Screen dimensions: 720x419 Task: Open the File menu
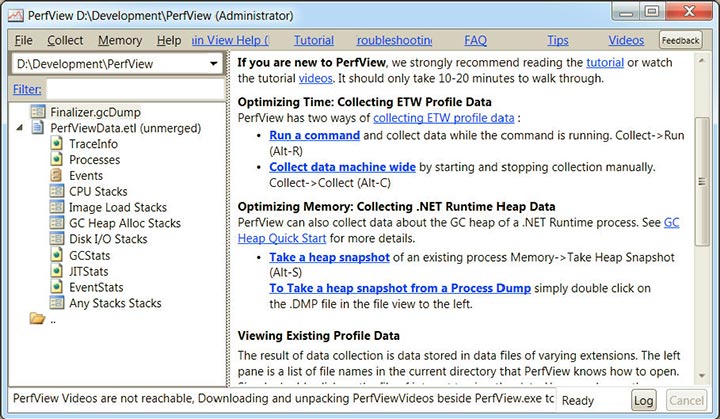coord(23,40)
